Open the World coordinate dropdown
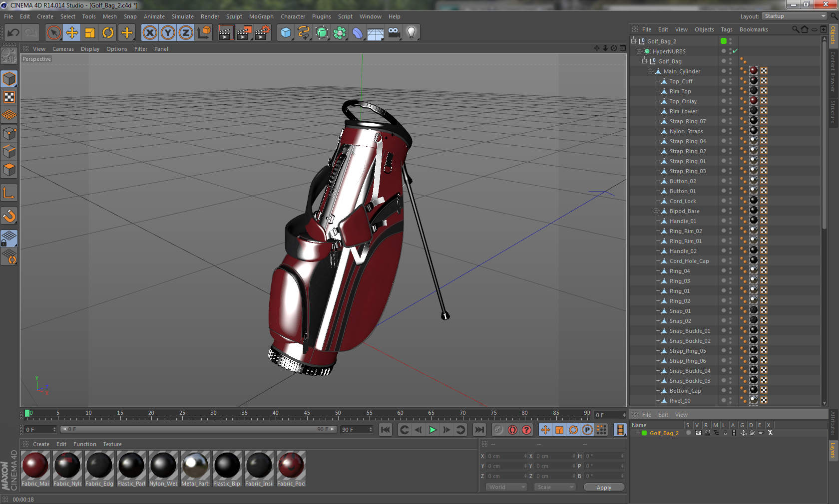The image size is (839, 504). point(506,487)
